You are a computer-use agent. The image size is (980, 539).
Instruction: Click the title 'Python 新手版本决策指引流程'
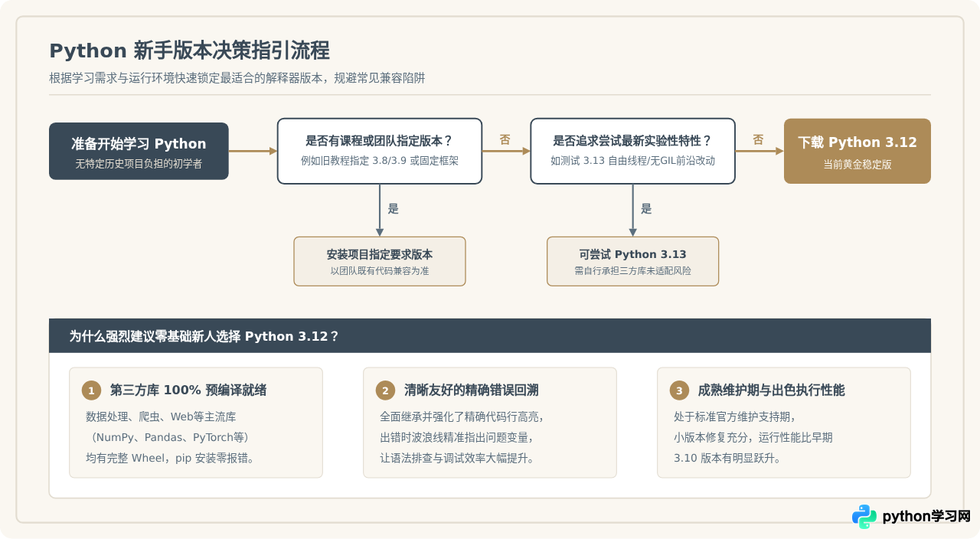point(190,51)
